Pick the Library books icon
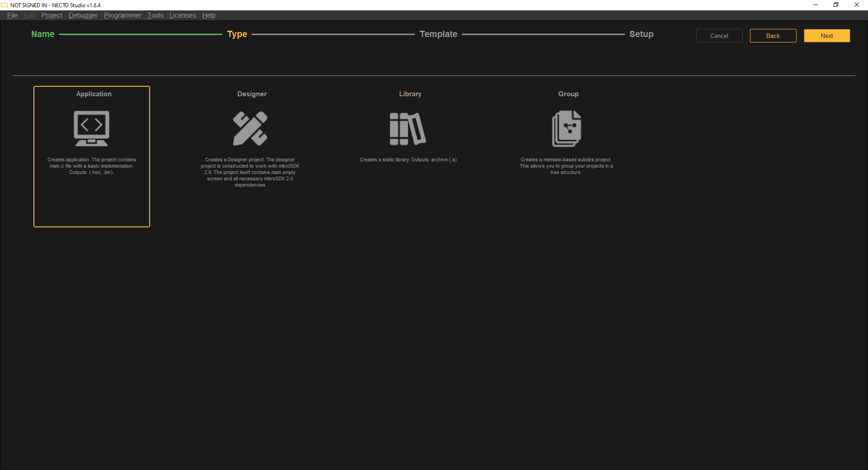This screenshot has height=470, width=868. point(408,129)
